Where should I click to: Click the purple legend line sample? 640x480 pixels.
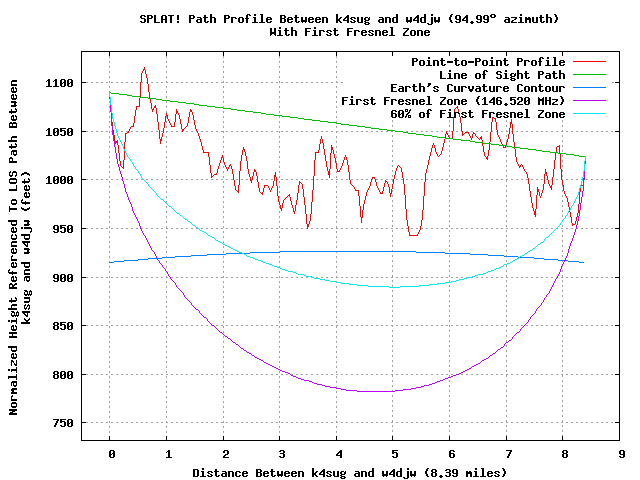click(x=589, y=100)
